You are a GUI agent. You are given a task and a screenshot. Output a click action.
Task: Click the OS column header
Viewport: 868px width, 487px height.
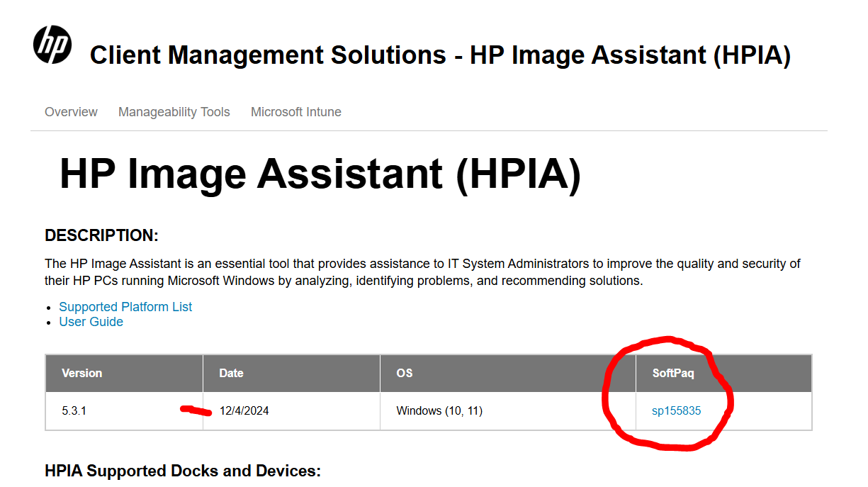point(507,373)
